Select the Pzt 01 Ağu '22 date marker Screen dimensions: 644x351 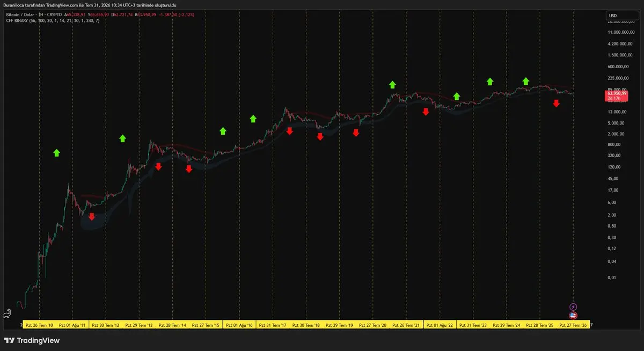(x=440, y=325)
